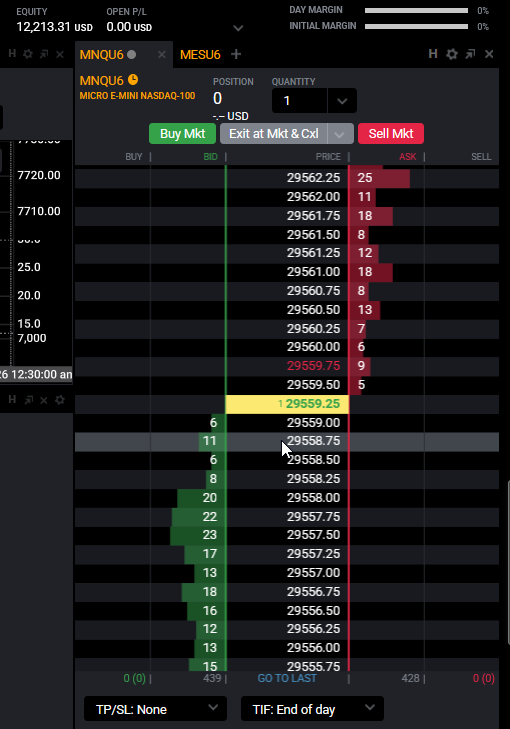Expand the account info chevron at the top
The height and width of the screenshot is (729, 510).
(238, 28)
